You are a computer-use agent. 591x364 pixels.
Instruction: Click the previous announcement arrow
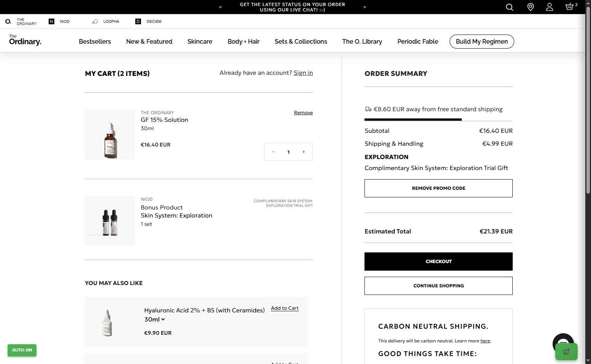click(220, 7)
